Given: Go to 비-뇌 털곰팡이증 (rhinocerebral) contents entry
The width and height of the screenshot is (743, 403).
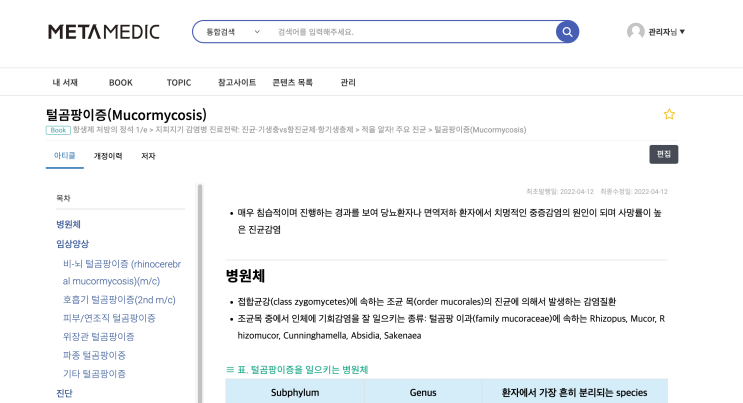Looking at the screenshot, I should [x=122, y=272].
